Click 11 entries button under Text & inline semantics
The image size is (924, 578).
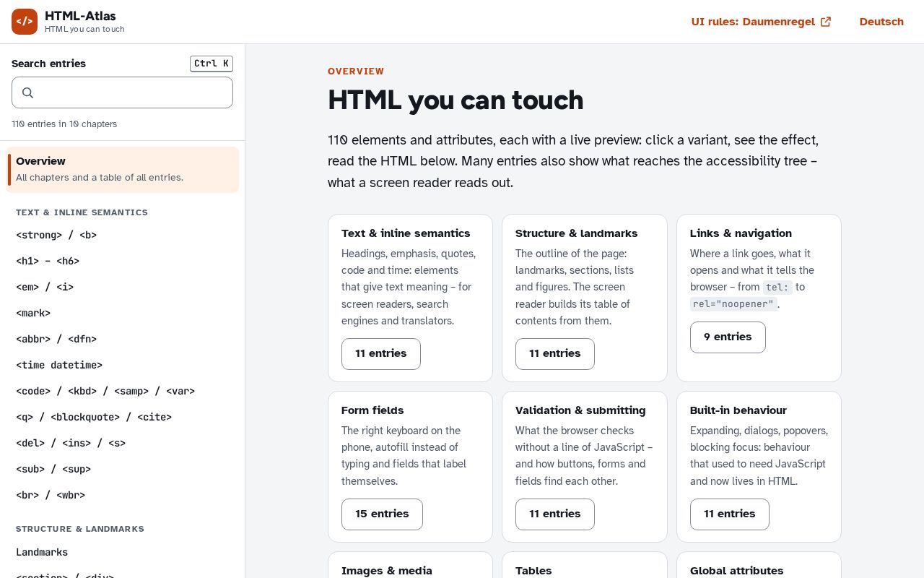click(x=381, y=354)
